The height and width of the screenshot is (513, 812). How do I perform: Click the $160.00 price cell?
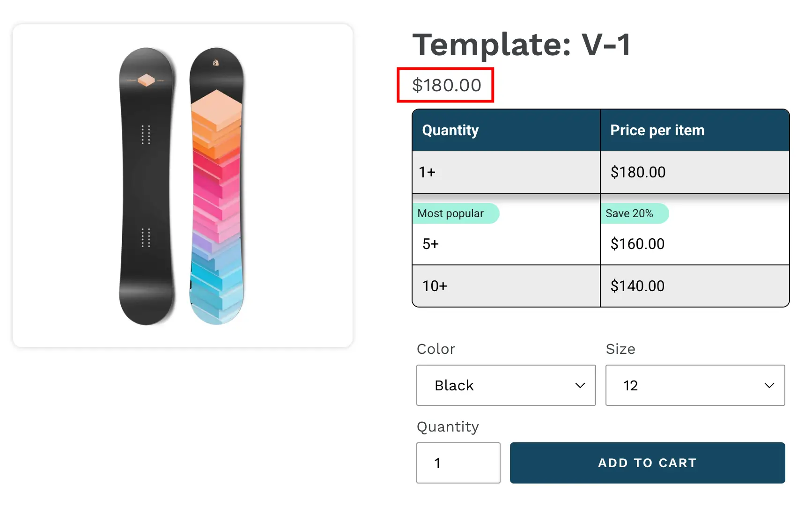pos(638,244)
